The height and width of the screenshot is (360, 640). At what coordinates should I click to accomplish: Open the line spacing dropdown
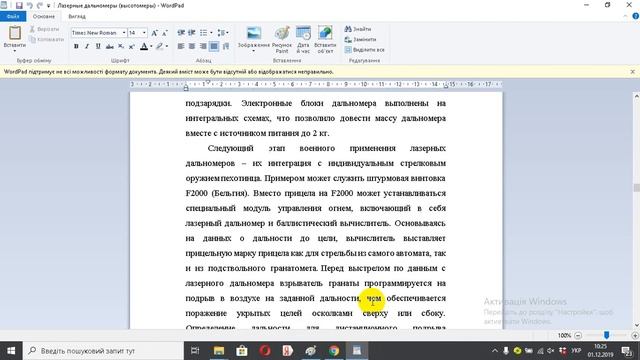[223, 33]
